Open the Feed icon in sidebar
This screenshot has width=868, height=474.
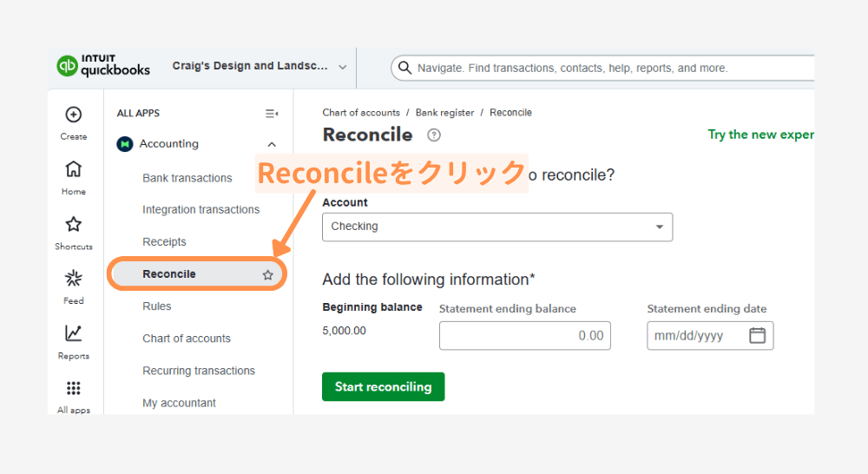pyautogui.click(x=74, y=280)
